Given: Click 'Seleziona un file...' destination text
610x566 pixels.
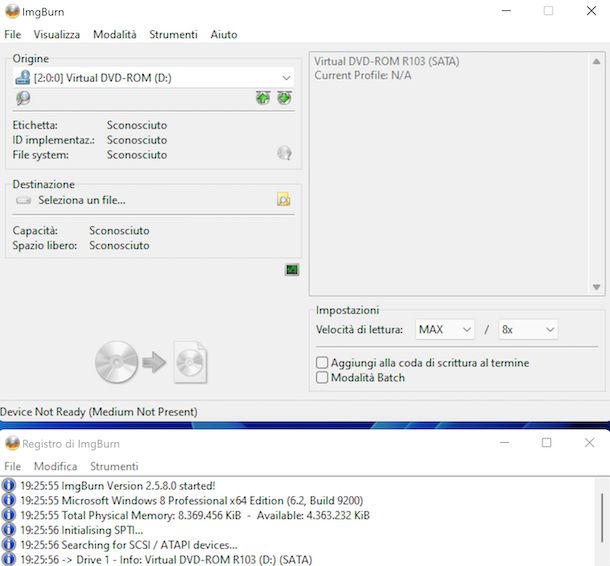Looking at the screenshot, I should (82, 200).
